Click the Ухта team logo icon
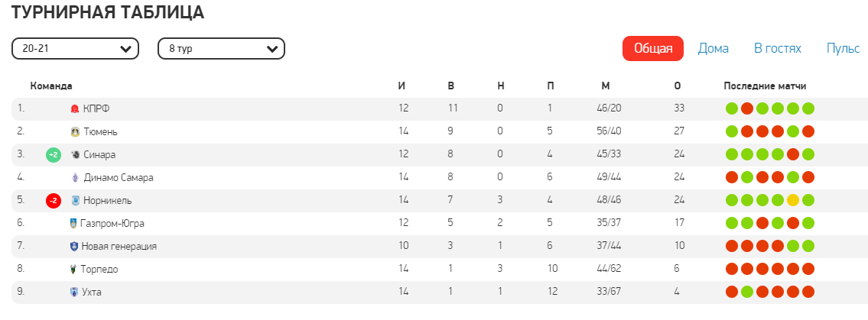This screenshot has height=320, width=868. tap(74, 292)
